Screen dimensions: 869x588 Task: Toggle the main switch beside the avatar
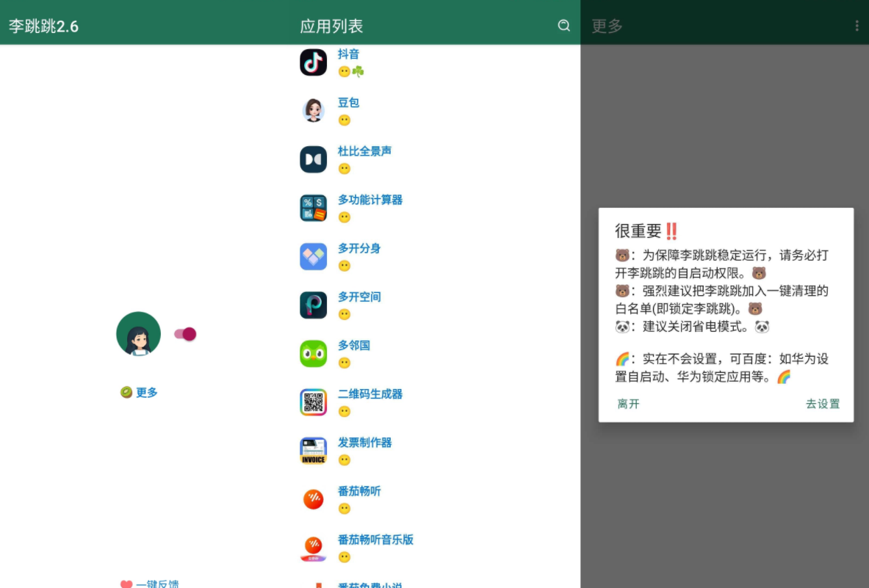pyautogui.click(x=185, y=334)
